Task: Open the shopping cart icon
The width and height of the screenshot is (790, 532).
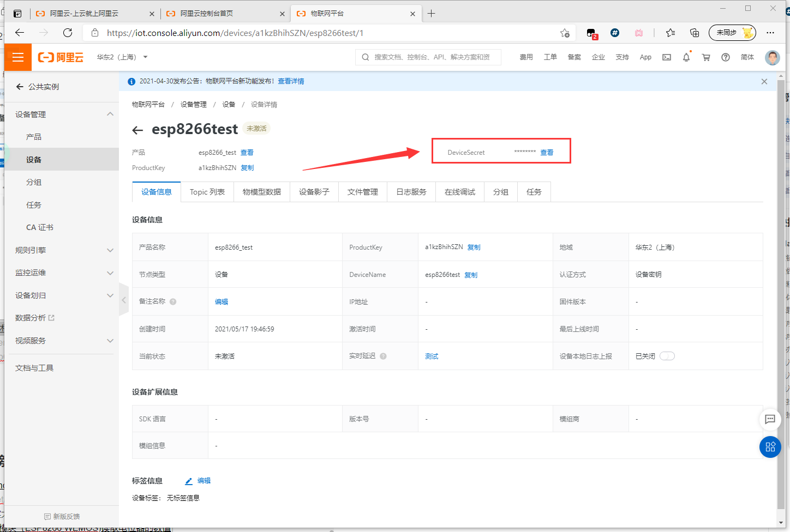Action: pos(706,57)
